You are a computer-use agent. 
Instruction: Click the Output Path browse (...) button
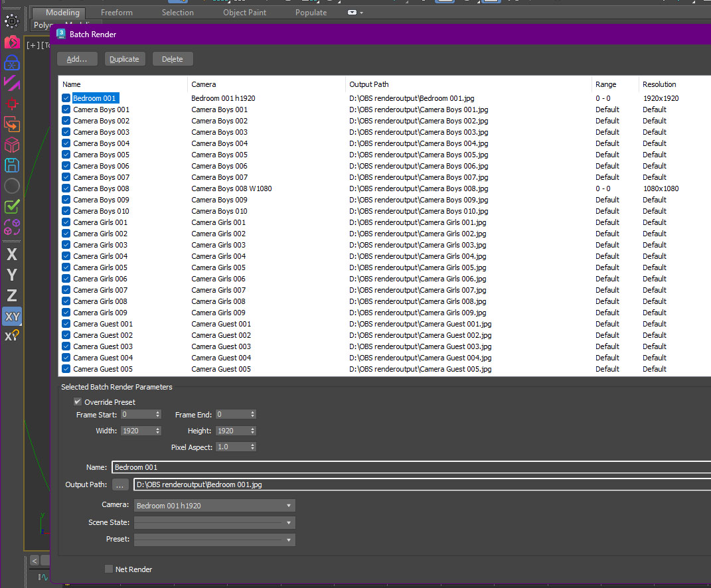(x=120, y=484)
